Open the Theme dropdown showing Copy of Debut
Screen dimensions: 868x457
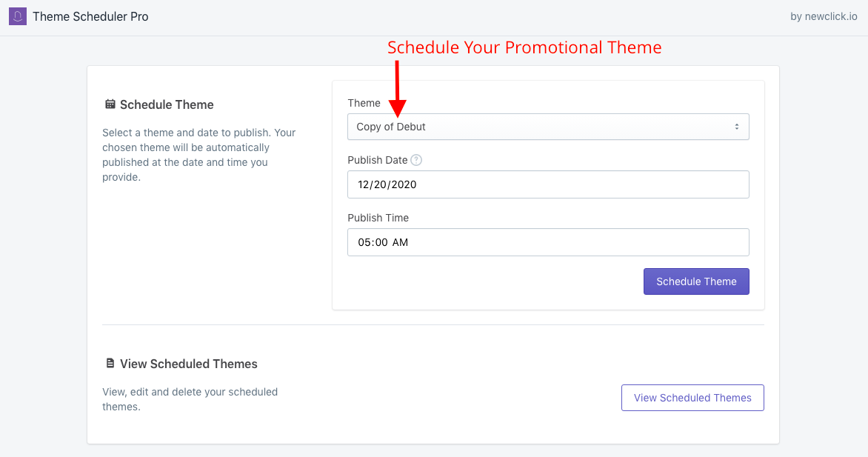coord(547,127)
